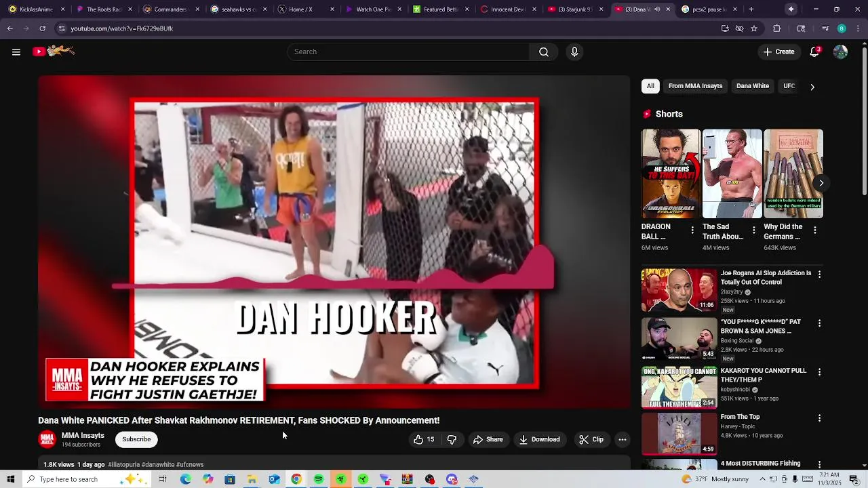The height and width of the screenshot is (488, 868).
Task: Switch to the pcsx2 pause tab
Action: tap(709, 9)
